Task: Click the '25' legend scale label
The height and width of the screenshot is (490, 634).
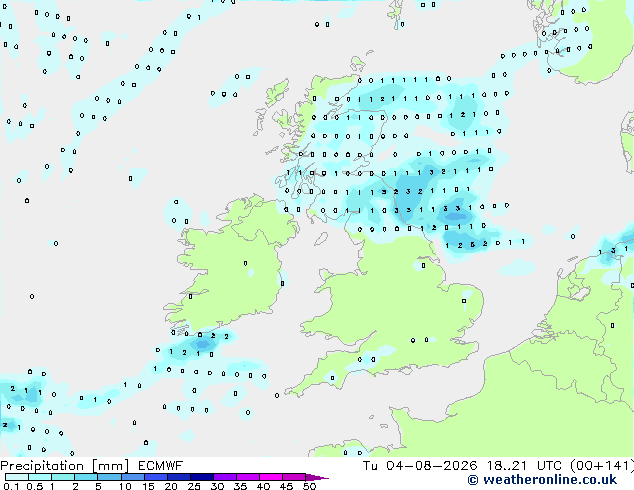Action: point(194,486)
